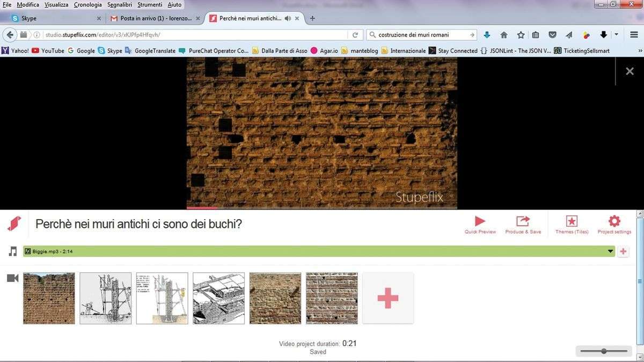Close the Skype tab
The width and height of the screenshot is (644, 362).
pos(99,18)
